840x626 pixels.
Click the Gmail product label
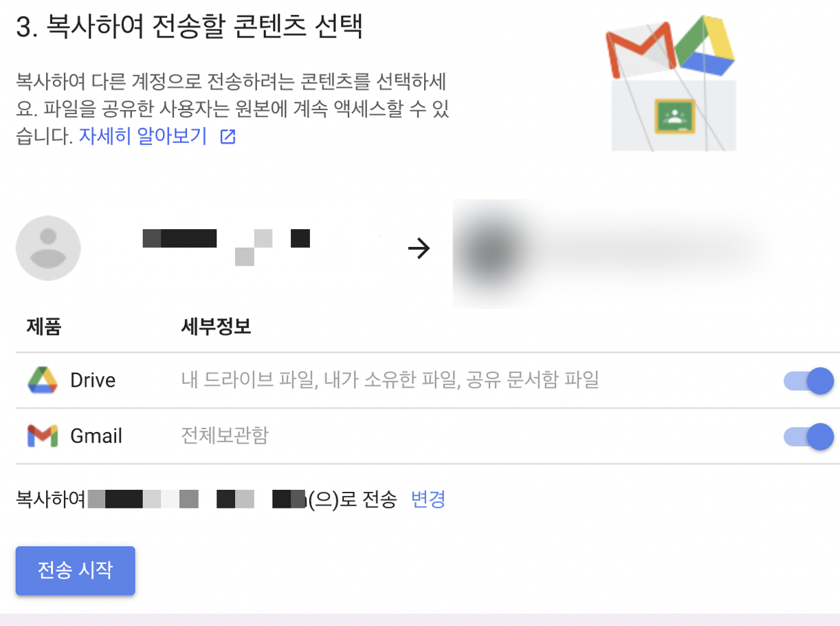tap(96, 436)
